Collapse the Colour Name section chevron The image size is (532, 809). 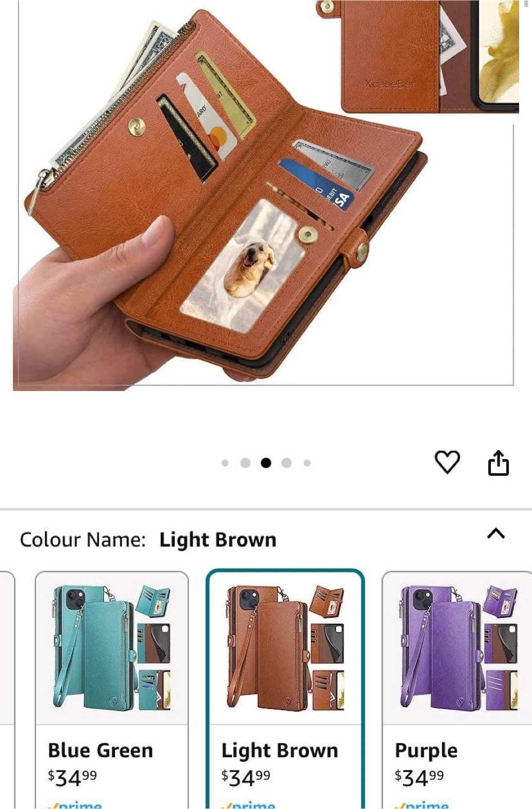click(495, 534)
